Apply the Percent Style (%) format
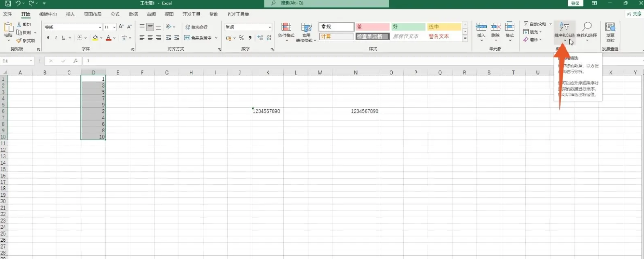Screen dimensions: 644x259 tap(241, 38)
